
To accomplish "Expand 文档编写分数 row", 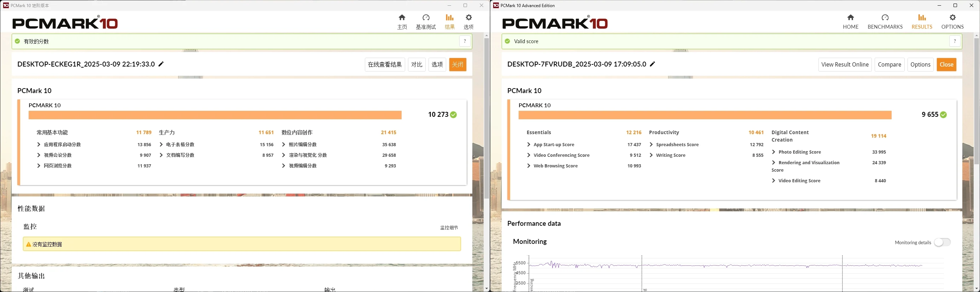I will coord(161,155).
